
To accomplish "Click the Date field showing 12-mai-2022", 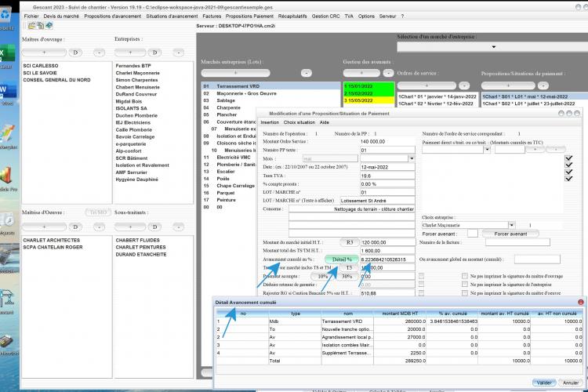I will click(x=387, y=167).
